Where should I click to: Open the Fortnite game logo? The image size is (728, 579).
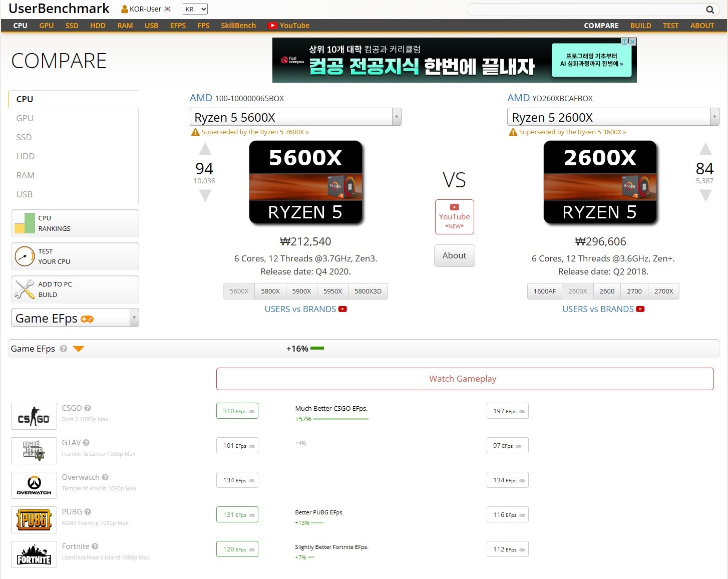click(x=34, y=554)
